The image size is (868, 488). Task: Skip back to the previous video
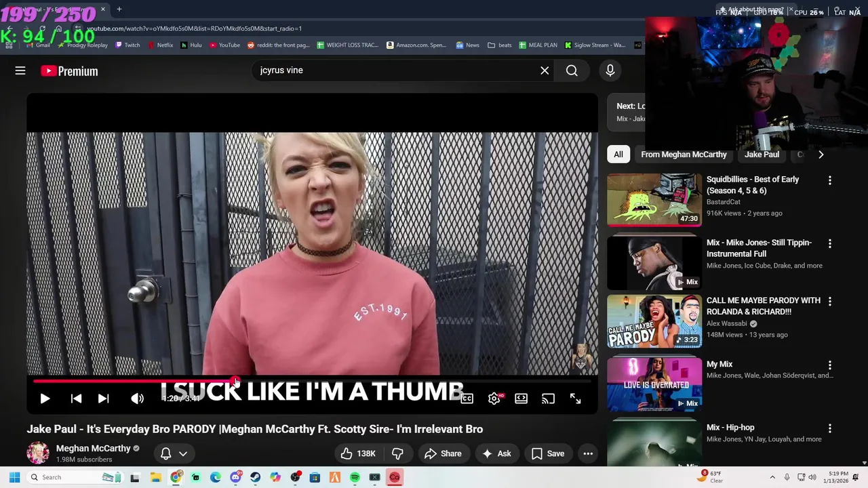coord(76,399)
